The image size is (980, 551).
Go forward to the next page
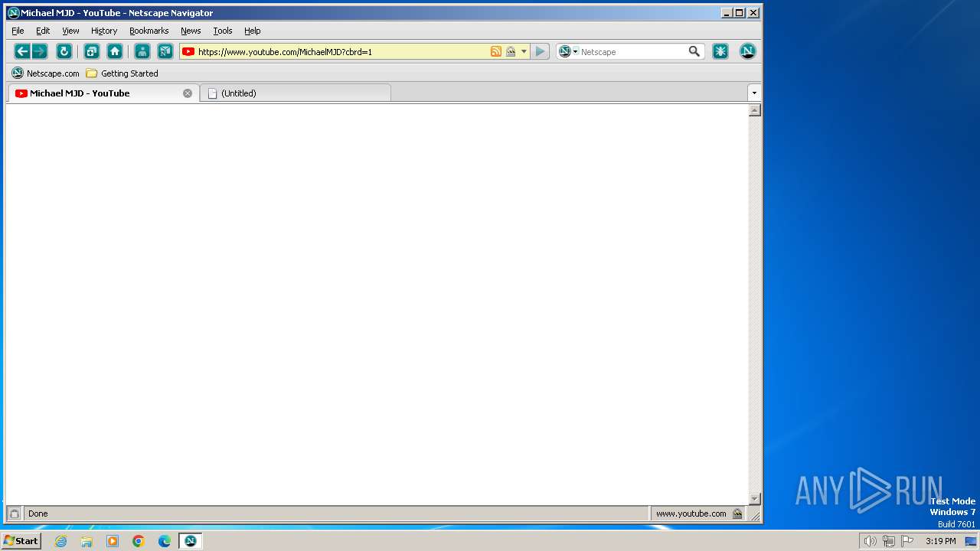point(39,51)
